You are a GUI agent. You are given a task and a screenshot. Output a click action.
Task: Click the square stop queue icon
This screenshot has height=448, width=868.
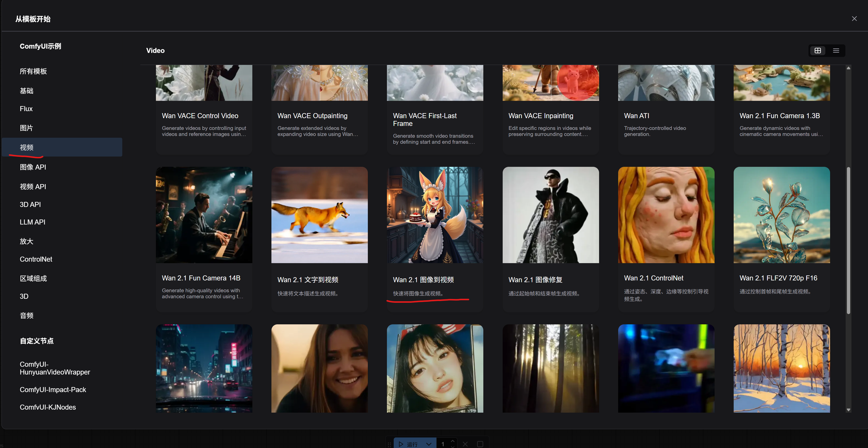pos(480,444)
